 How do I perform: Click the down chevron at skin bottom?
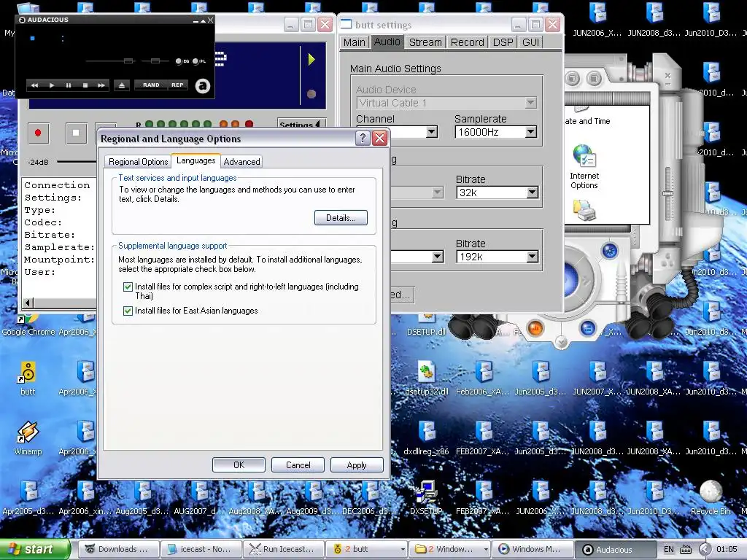pos(561,341)
